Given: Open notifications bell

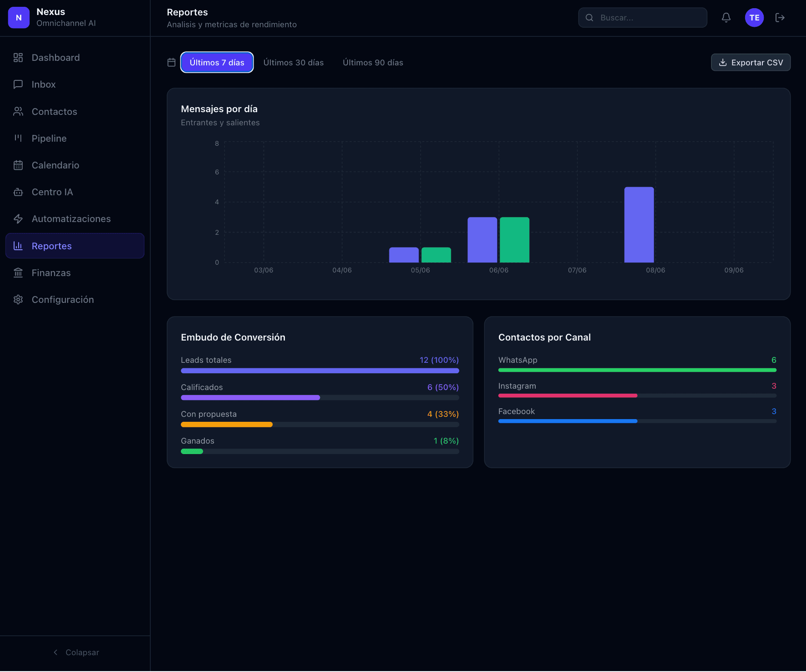Looking at the screenshot, I should click(726, 18).
